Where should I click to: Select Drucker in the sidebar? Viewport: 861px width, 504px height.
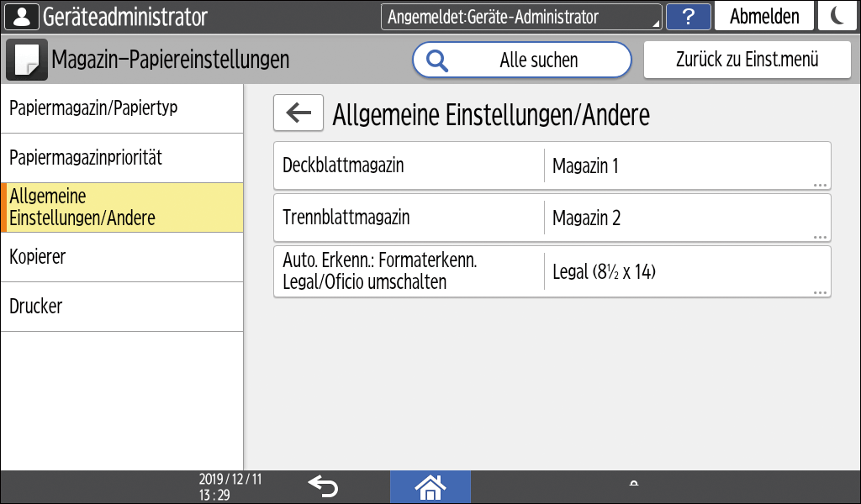(x=122, y=306)
